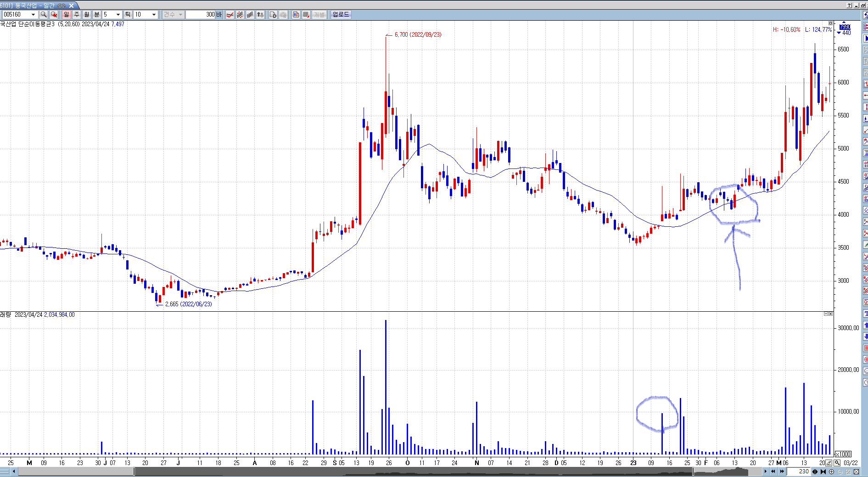Click the help question mark icon
Viewport: 868px width, 477px height.
click(x=849, y=6)
